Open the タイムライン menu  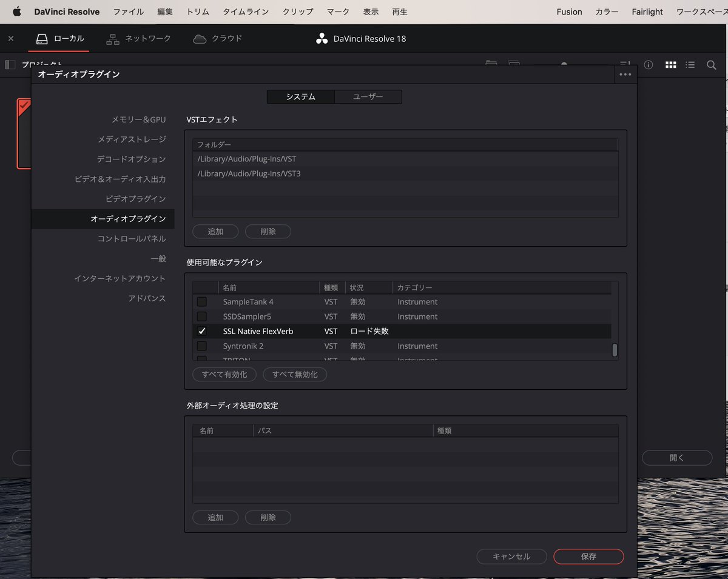pyautogui.click(x=246, y=12)
